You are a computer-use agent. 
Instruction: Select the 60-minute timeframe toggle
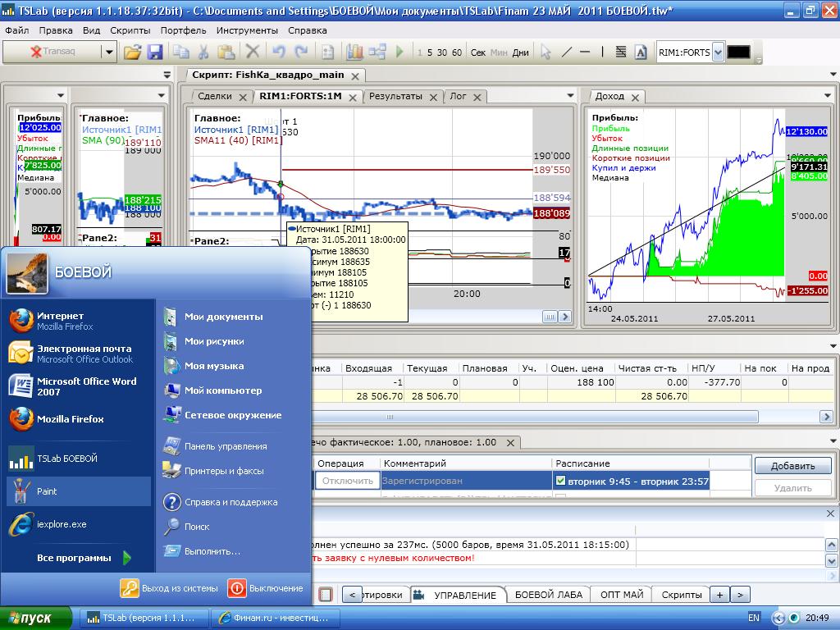point(456,52)
